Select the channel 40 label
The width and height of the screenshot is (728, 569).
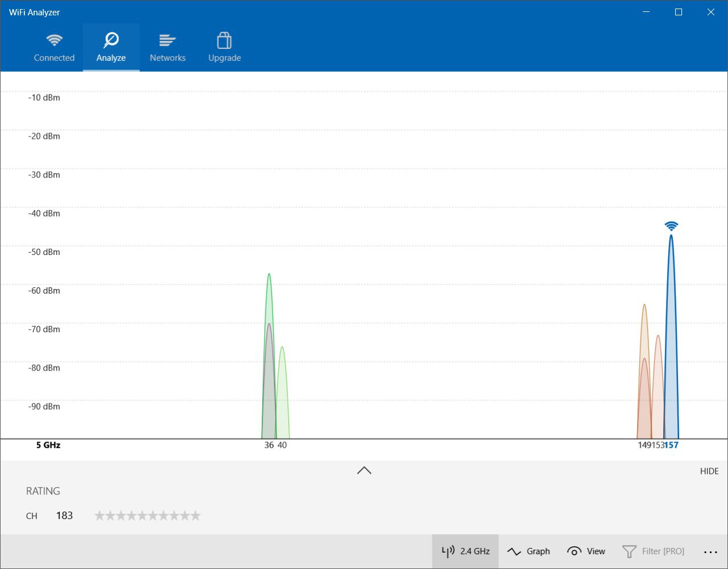[x=282, y=445]
